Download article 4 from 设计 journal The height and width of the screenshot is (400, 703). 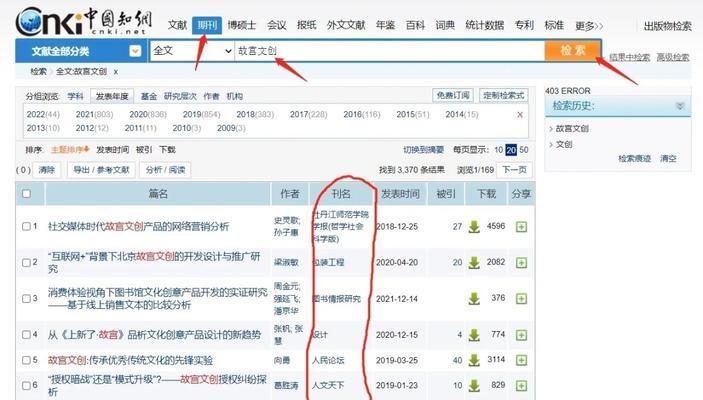[474, 335]
